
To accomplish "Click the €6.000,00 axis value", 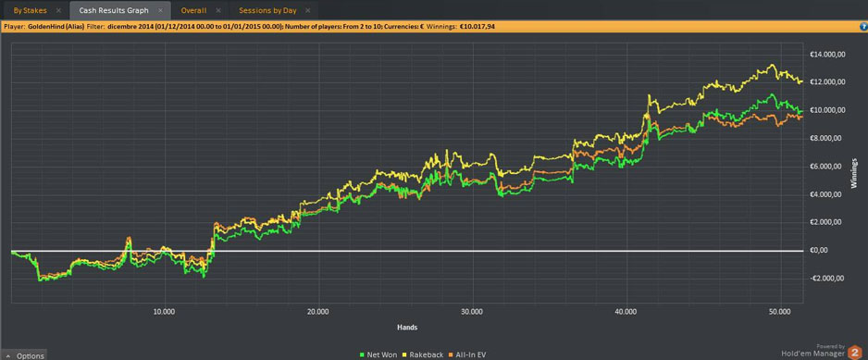I will [x=827, y=167].
